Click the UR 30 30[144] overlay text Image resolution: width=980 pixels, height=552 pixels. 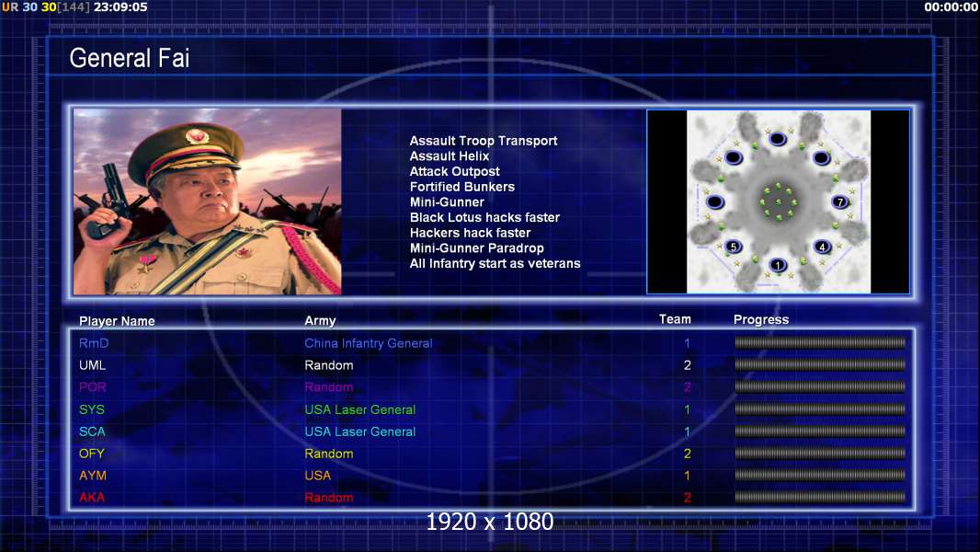pyautogui.click(x=46, y=6)
